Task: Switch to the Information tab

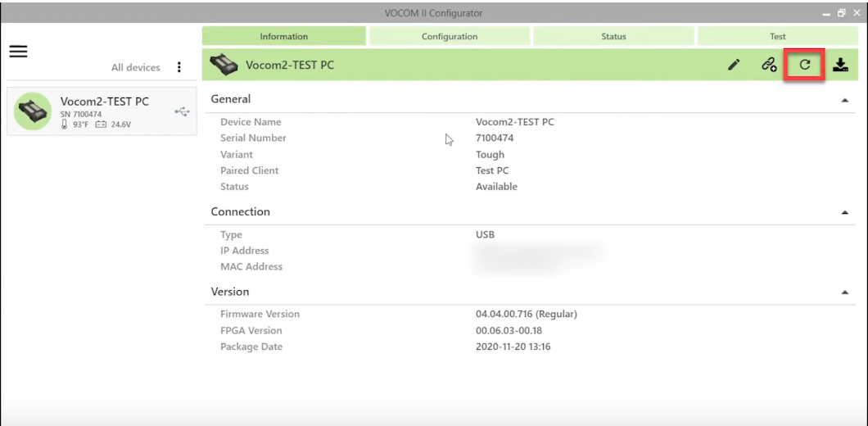Action: 283,37
